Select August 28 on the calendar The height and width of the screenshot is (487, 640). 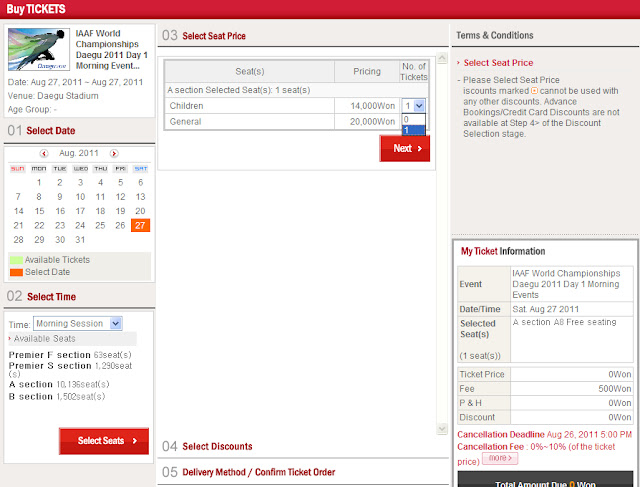point(18,240)
